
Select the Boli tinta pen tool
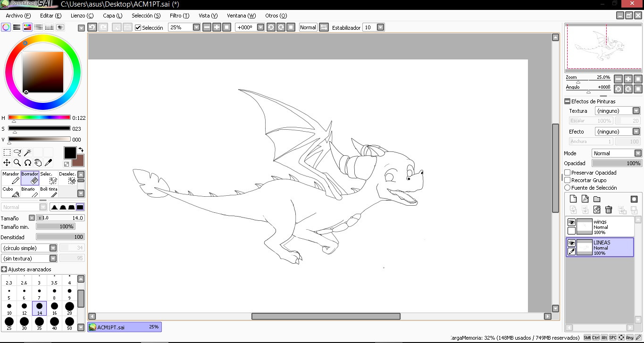click(x=49, y=192)
